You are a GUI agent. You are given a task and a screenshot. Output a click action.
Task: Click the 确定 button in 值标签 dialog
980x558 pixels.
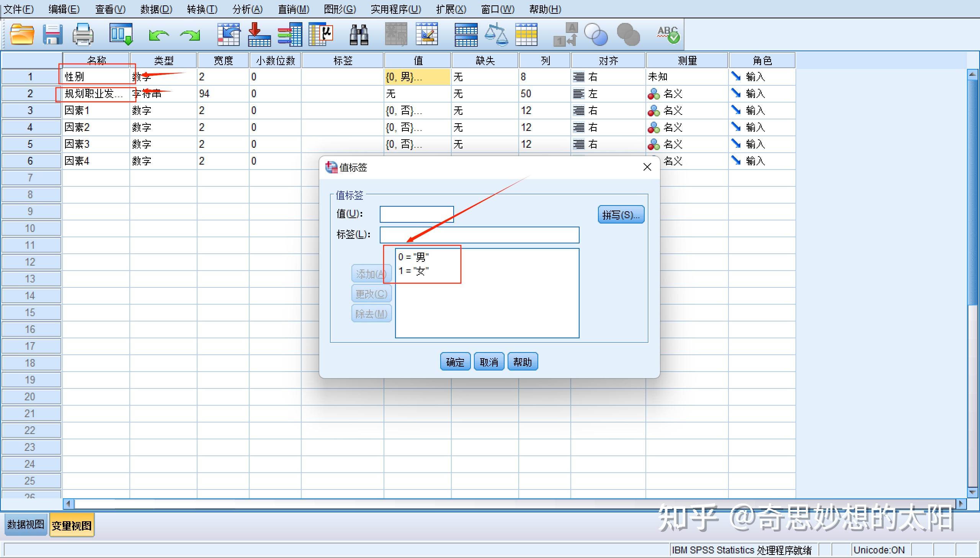click(x=455, y=361)
